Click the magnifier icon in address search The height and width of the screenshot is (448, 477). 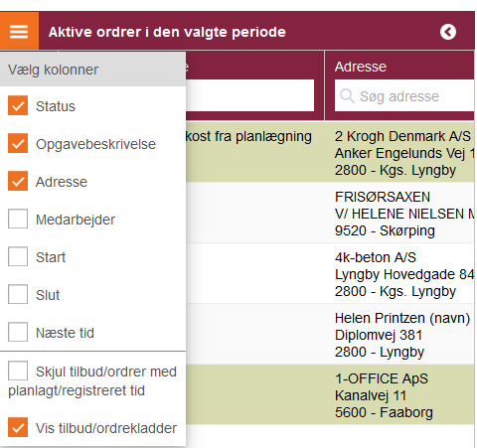[x=347, y=96]
